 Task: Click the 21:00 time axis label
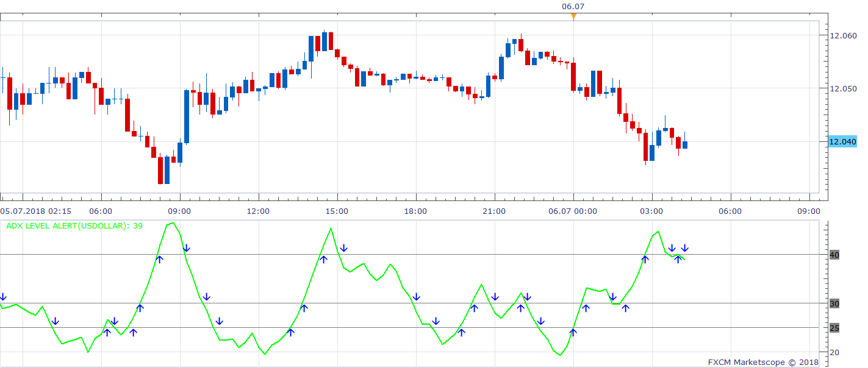[494, 211]
